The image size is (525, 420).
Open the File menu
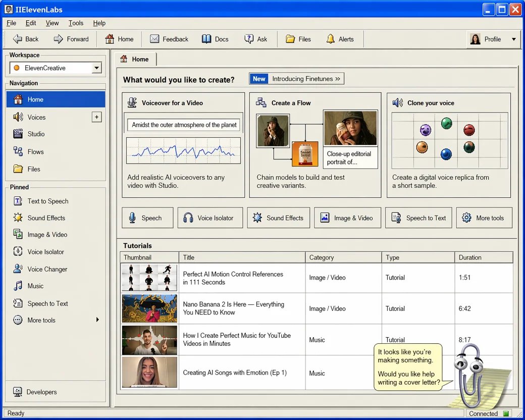pyautogui.click(x=12, y=23)
